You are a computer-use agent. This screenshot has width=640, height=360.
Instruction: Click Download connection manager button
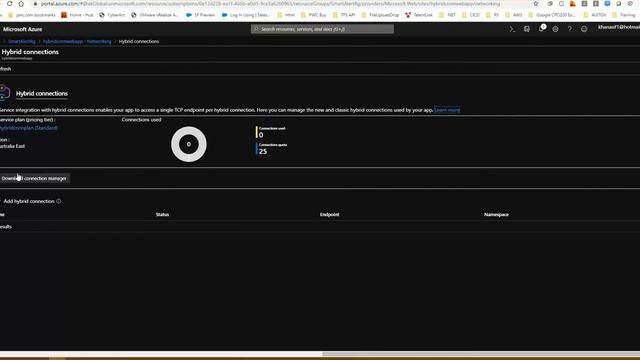(x=34, y=178)
